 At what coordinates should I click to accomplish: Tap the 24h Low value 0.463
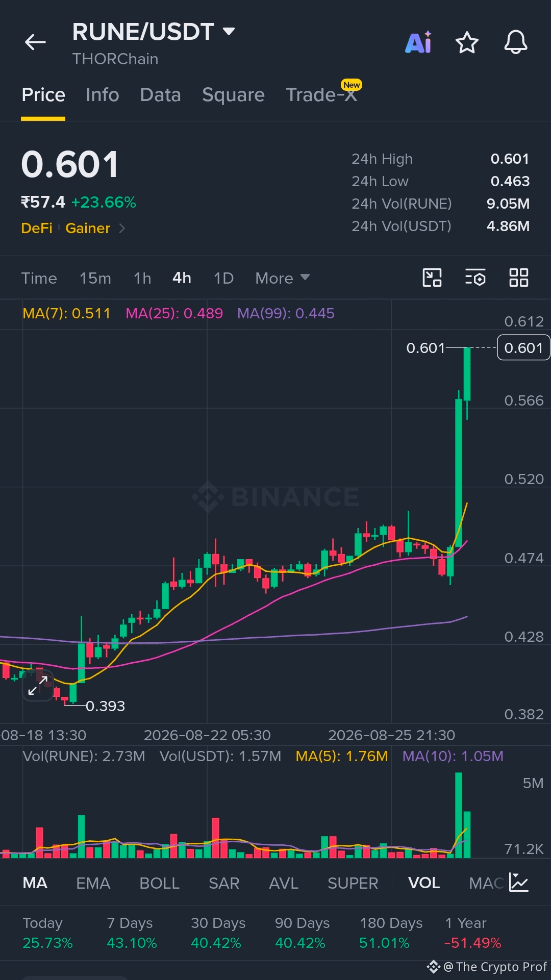pos(510,181)
